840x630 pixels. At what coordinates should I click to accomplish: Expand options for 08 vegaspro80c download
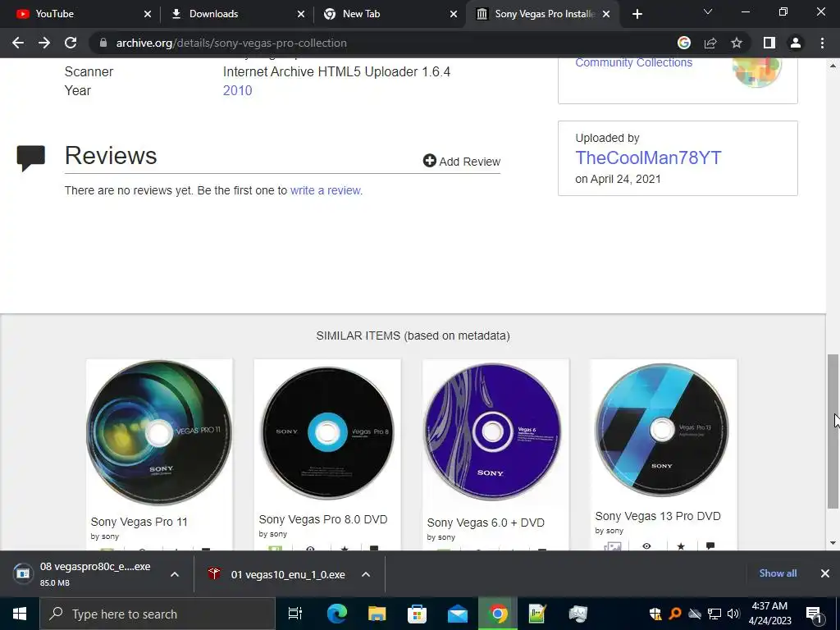(175, 574)
